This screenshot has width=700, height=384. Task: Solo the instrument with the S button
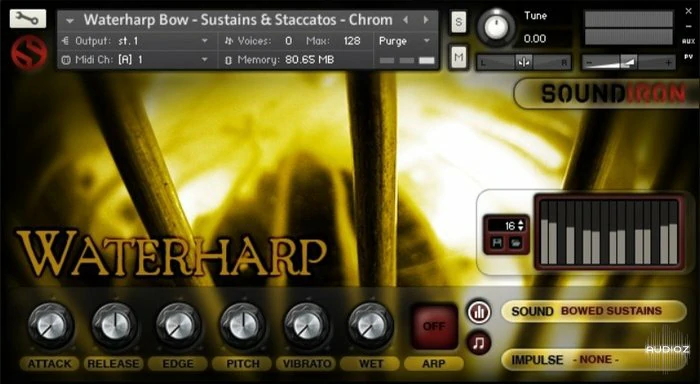[x=458, y=21]
